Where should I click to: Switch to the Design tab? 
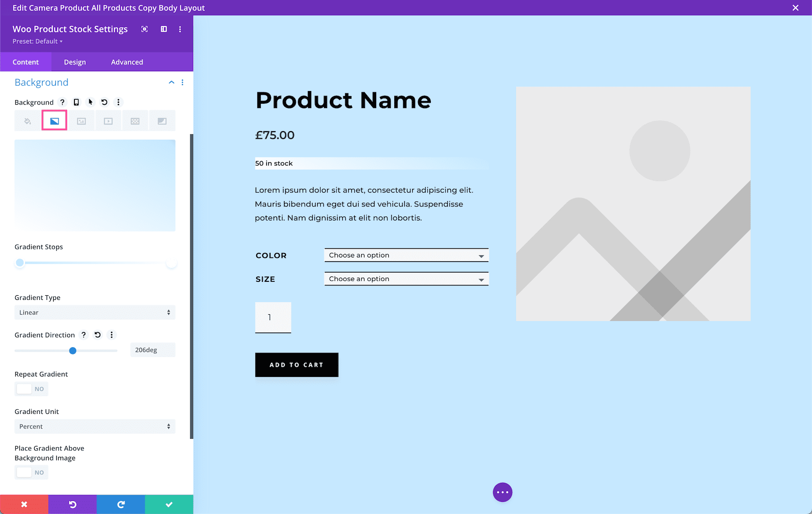tap(74, 62)
